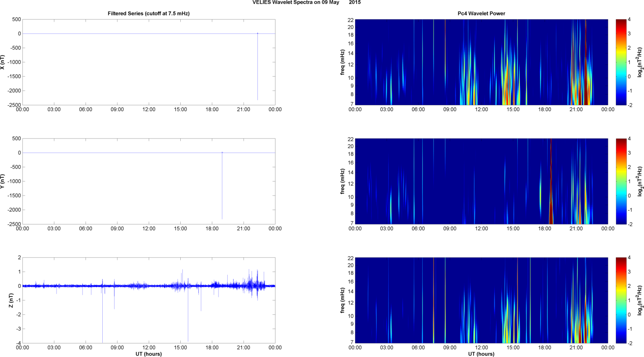Click 'UT (hours)' label under bottom spectrogram

[x=481, y=354]
